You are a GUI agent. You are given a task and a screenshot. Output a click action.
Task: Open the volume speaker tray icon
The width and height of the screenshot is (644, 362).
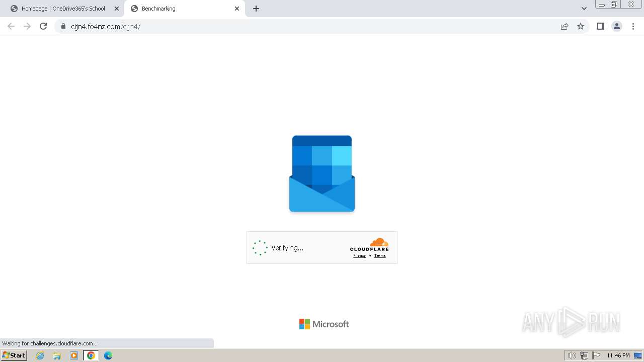click(572, 355)
